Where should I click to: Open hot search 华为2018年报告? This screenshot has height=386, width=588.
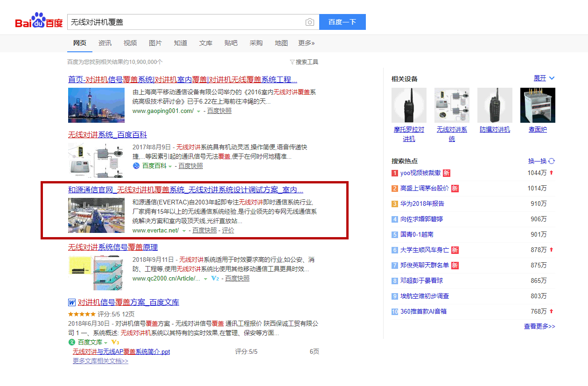pyautogui.click(x=422, y=204)
